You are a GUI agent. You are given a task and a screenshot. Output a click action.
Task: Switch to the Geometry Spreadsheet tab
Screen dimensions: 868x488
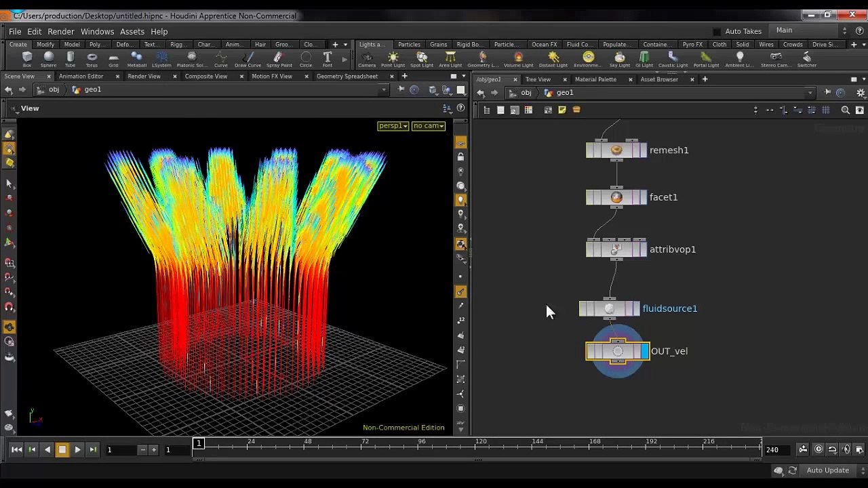click(347, 77)
